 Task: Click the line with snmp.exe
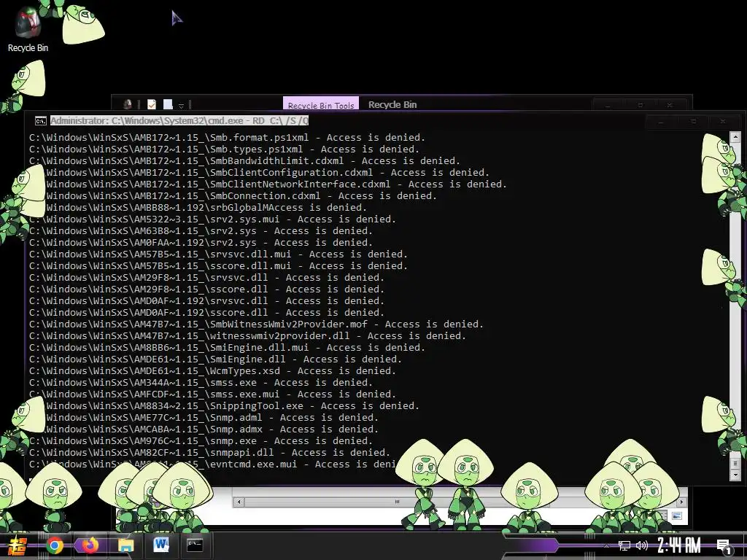click(x=201, y=441)
